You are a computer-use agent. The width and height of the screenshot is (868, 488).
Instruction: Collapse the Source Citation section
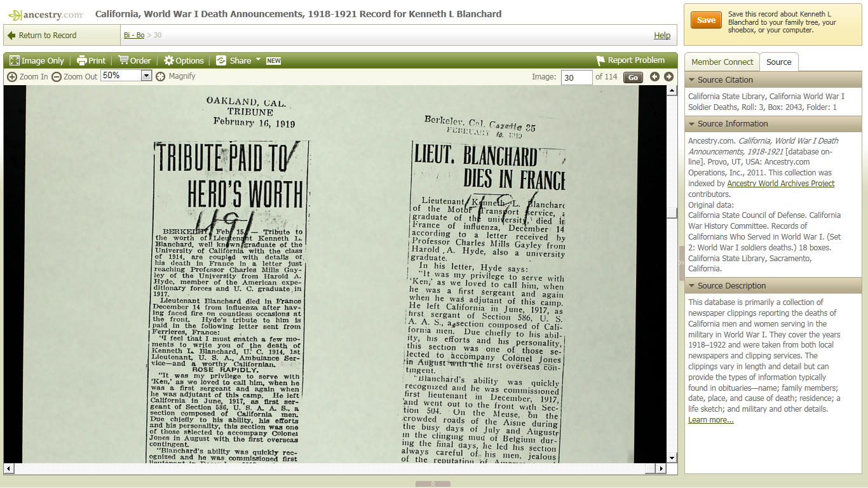(x=773, y=80)
